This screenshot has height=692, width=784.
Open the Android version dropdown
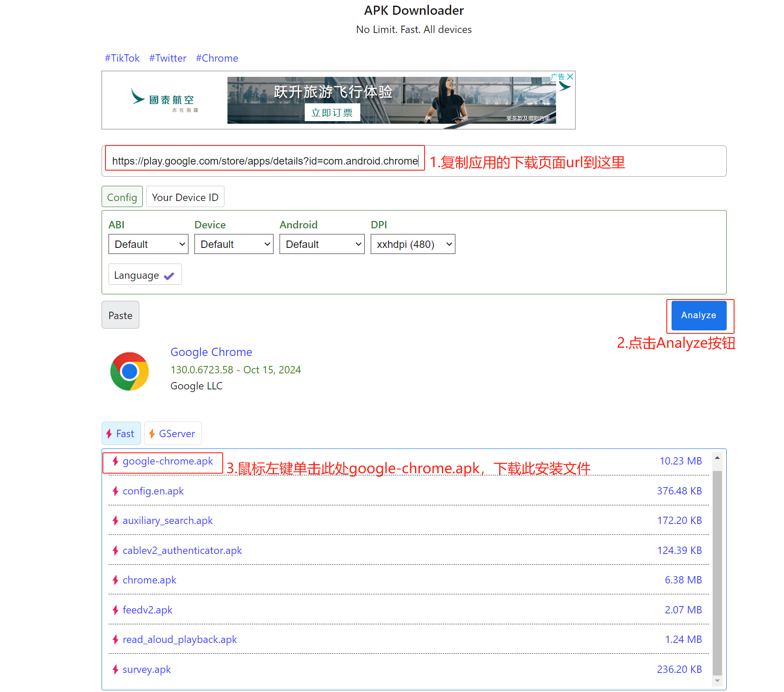pyautogui.click(x=322, y=244)
